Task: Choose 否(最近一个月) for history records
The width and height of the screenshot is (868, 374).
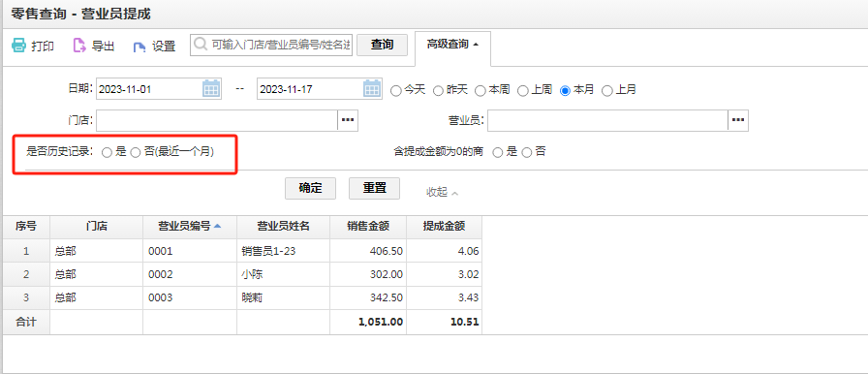Action: click(x=136, y=153)
